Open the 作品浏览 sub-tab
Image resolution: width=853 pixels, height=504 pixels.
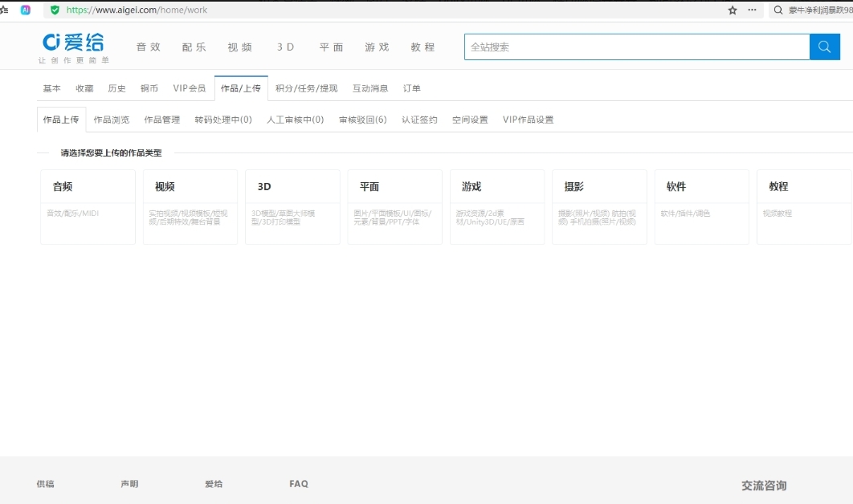pyautogui.click(x=112, y=120)
